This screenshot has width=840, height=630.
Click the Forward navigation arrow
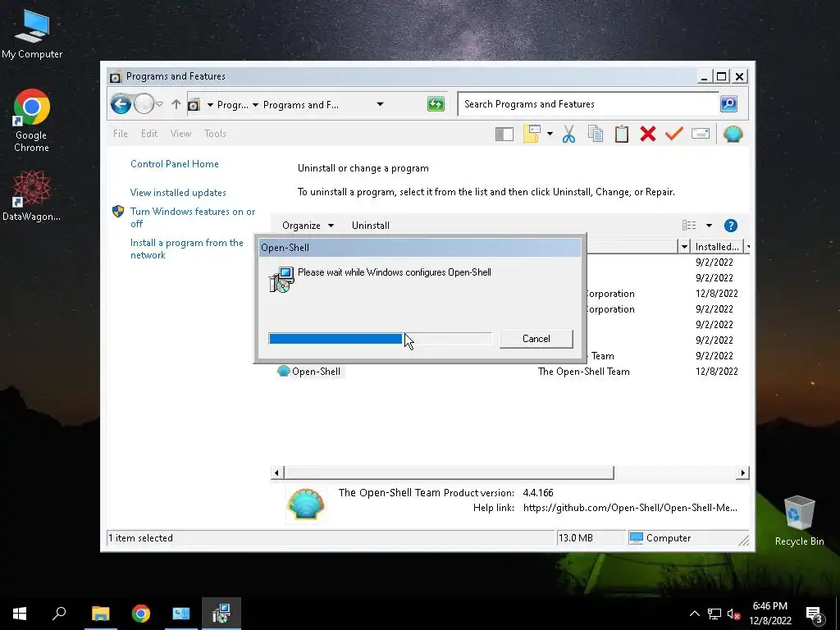(144, 104)
